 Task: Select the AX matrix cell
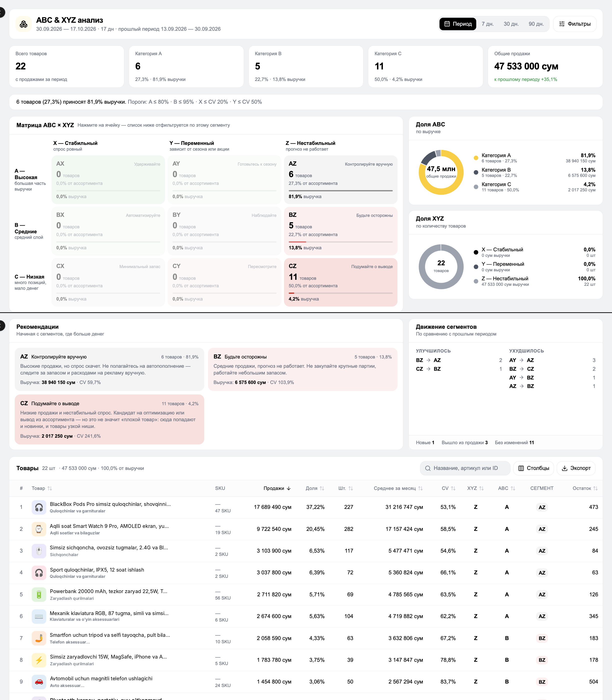pos(108,180)
